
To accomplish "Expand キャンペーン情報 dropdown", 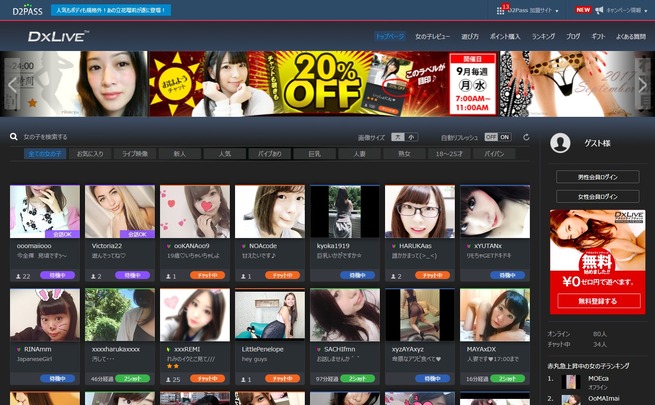I will [627, 10].
